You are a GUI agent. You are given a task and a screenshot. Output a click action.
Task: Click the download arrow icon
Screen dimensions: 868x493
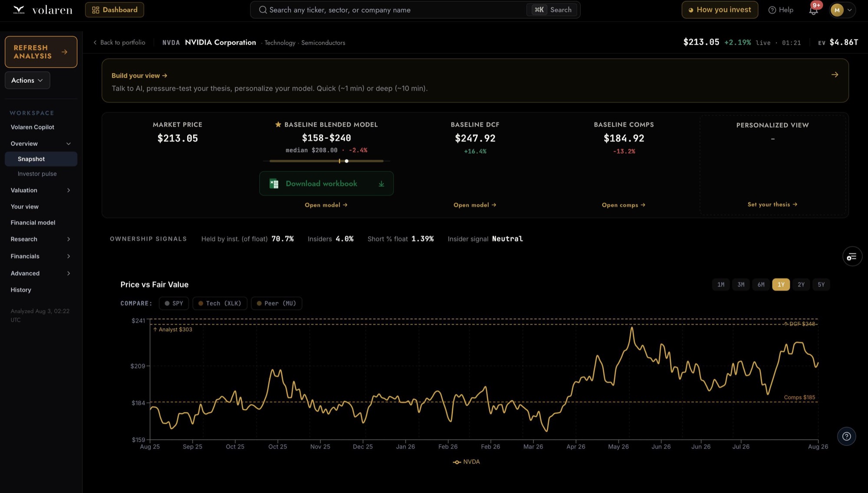pos(381,184)
